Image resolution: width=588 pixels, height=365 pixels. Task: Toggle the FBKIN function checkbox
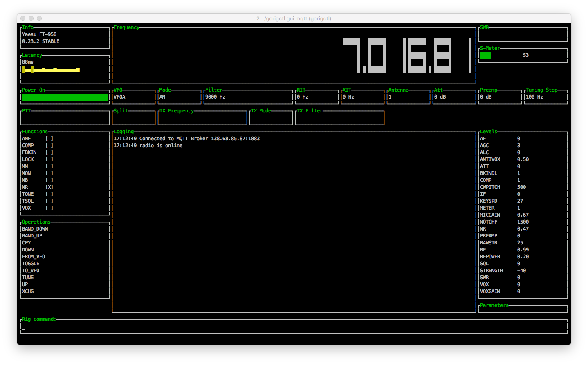49,152
